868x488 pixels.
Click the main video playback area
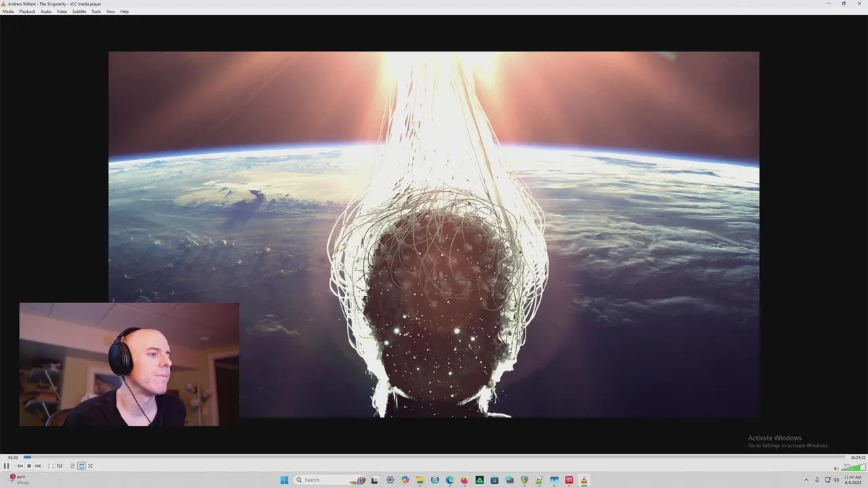[434, 235]
